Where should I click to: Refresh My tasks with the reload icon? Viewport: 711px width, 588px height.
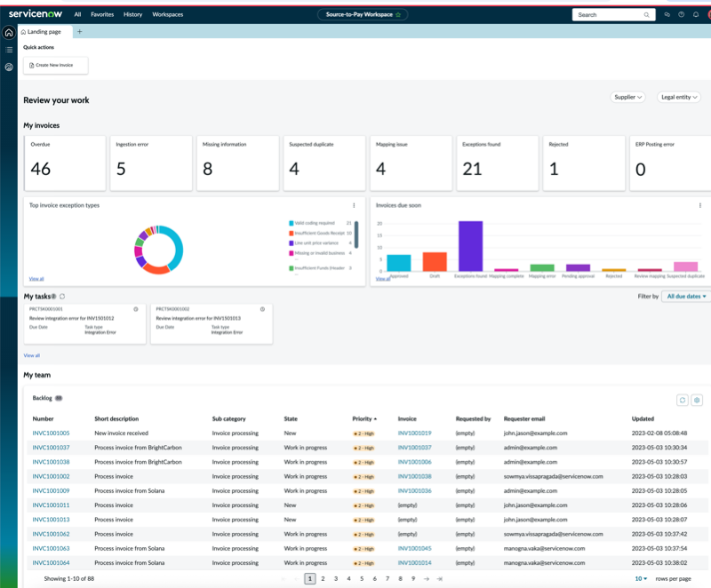[62, 297]
